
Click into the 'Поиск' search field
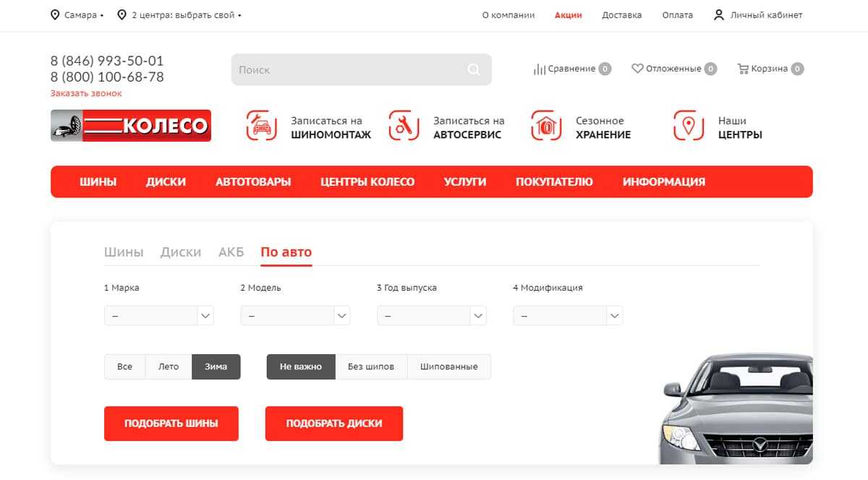point(347,69)
